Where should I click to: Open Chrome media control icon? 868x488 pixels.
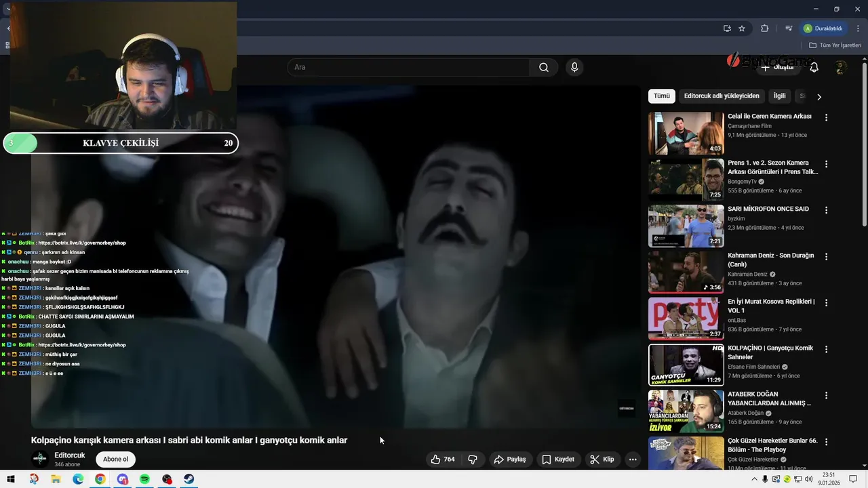point(789,28)
